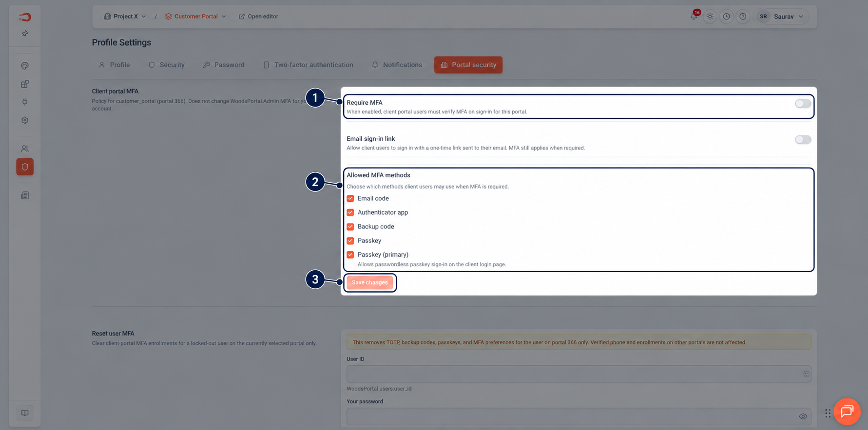Uncheck the Email code method
The width and height of the screenshot is (868, 430).
tap(350, 199)
